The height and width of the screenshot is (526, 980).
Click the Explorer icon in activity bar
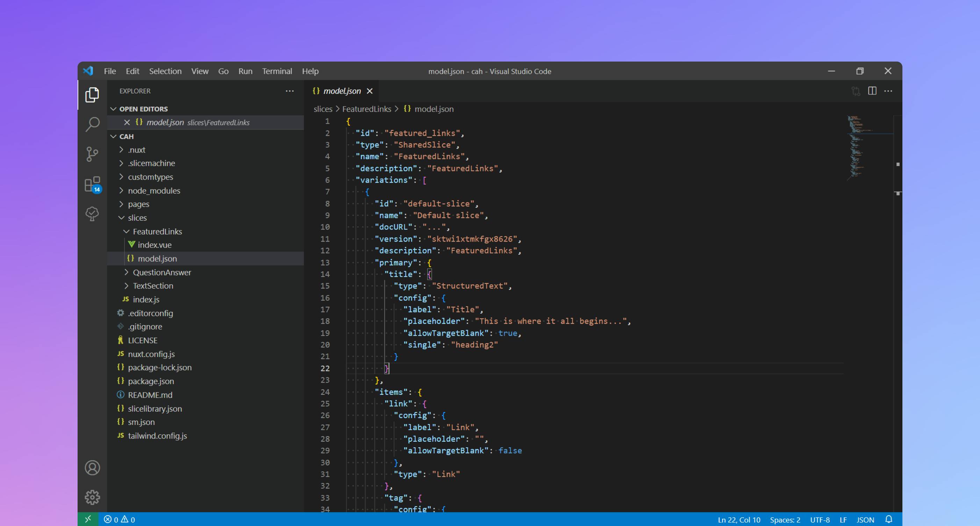[x=92, y=95]
